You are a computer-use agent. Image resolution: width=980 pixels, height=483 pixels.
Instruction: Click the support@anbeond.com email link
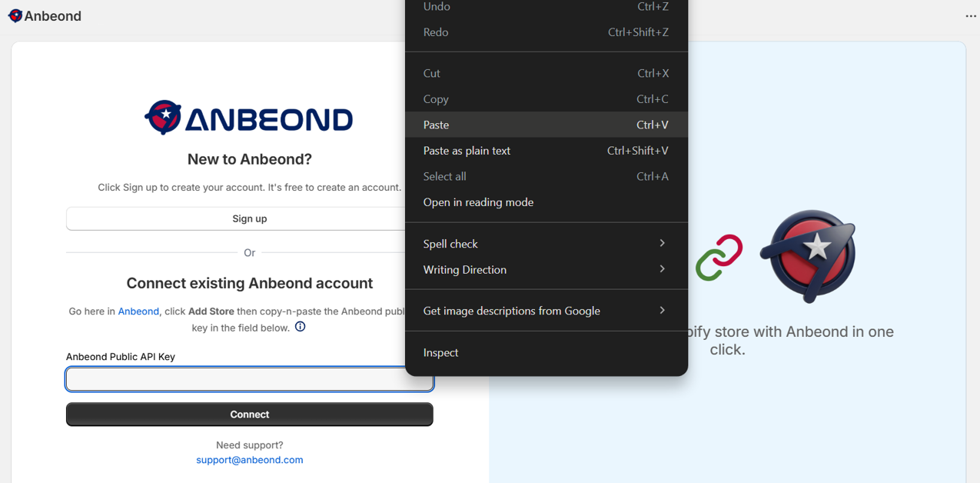point(250,460)
